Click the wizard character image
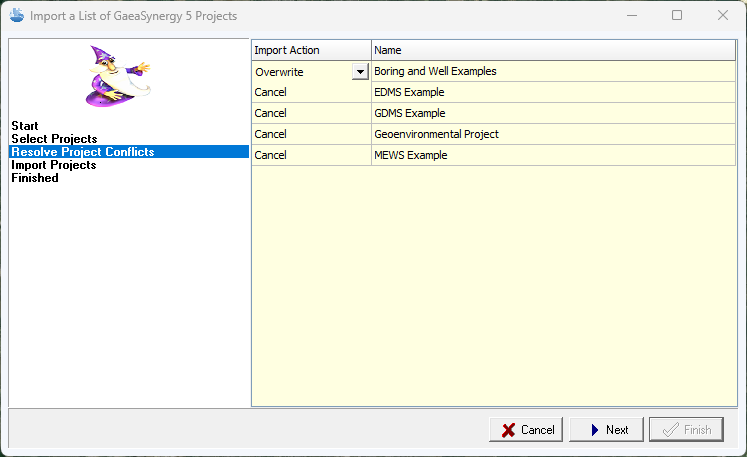The image size is (747, 457). click(x=119, y=76)
